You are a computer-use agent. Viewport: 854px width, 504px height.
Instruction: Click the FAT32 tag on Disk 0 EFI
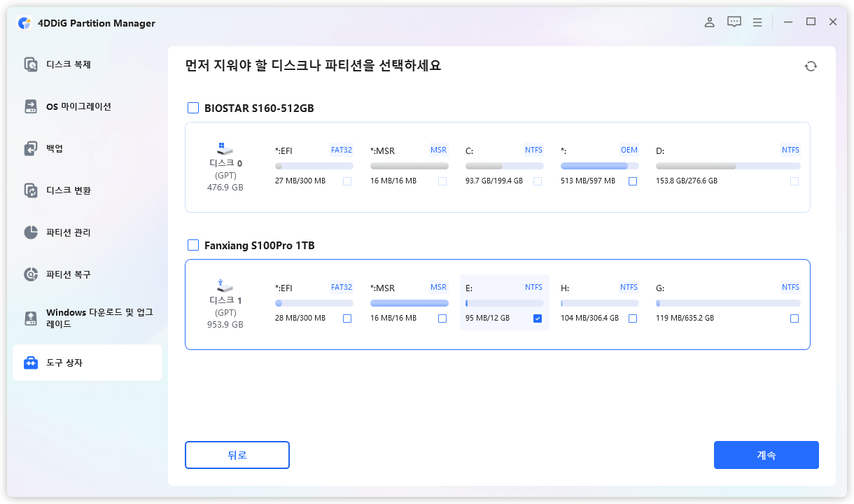342,150
